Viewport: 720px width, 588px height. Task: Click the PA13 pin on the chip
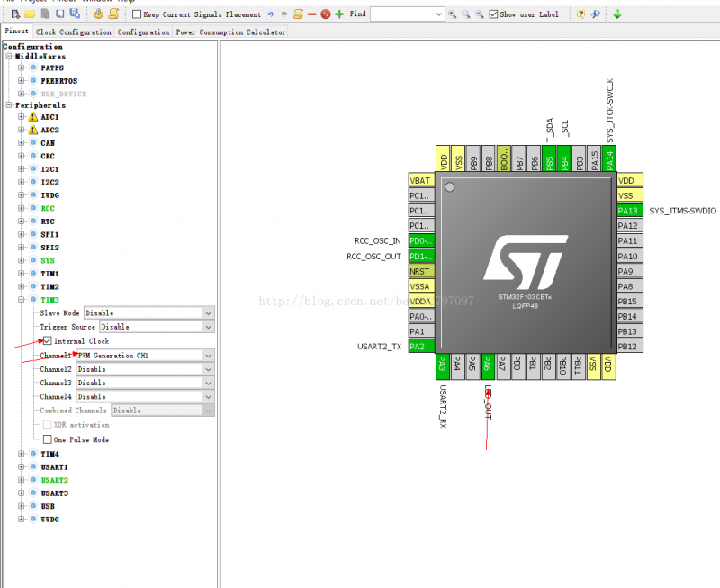(x=630, y=211)
